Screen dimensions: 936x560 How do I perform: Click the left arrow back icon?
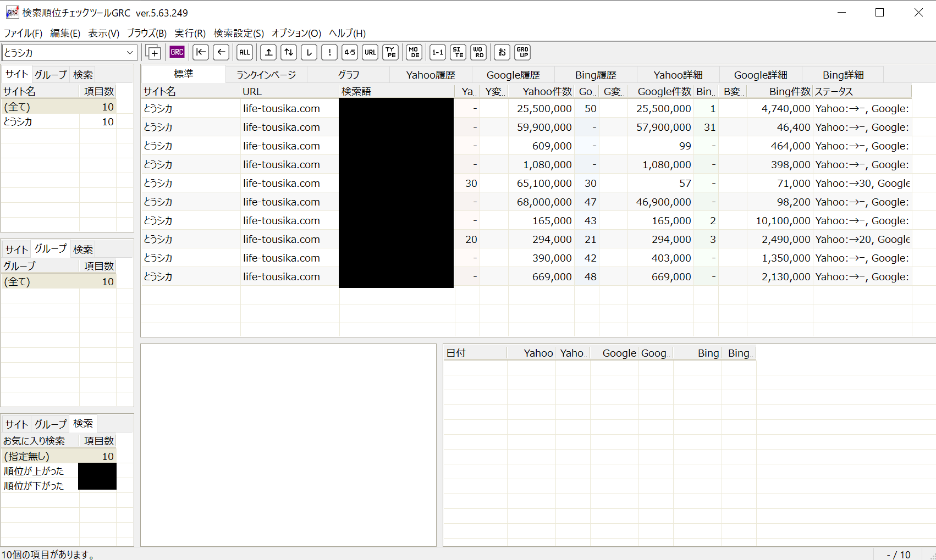pyautogui.click(x=221, y=52)
